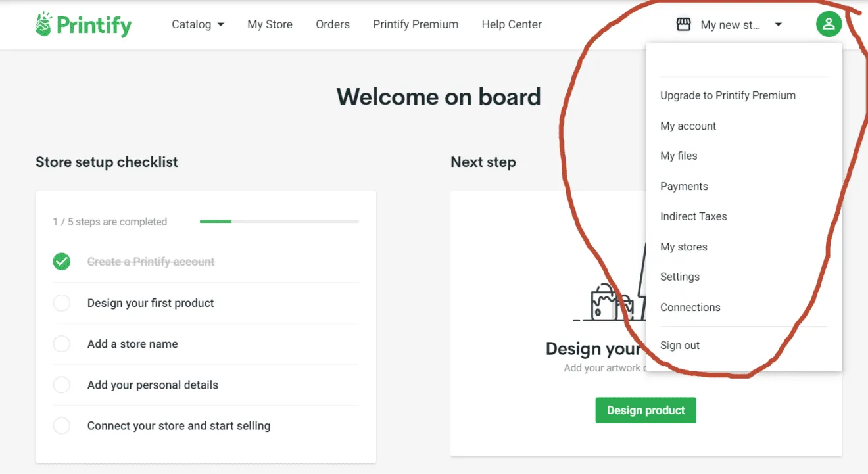
Task: Click the green completed checkmark icon
Action: click(62, 262)
